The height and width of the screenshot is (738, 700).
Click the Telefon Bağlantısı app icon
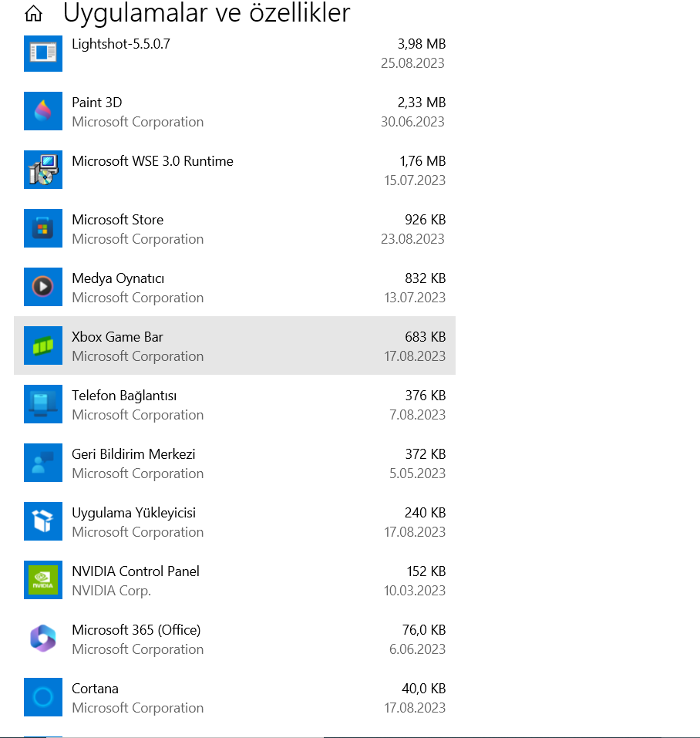[43, 404]
